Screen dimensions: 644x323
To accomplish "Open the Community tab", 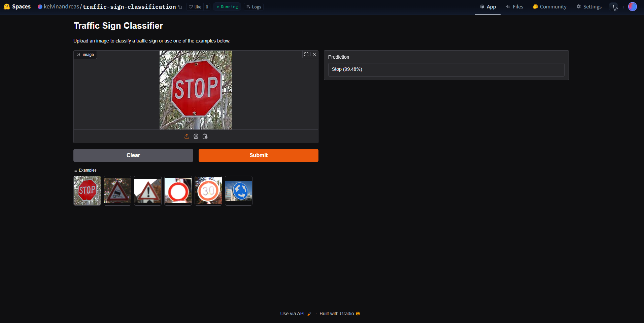I will [x=549, y=7].
